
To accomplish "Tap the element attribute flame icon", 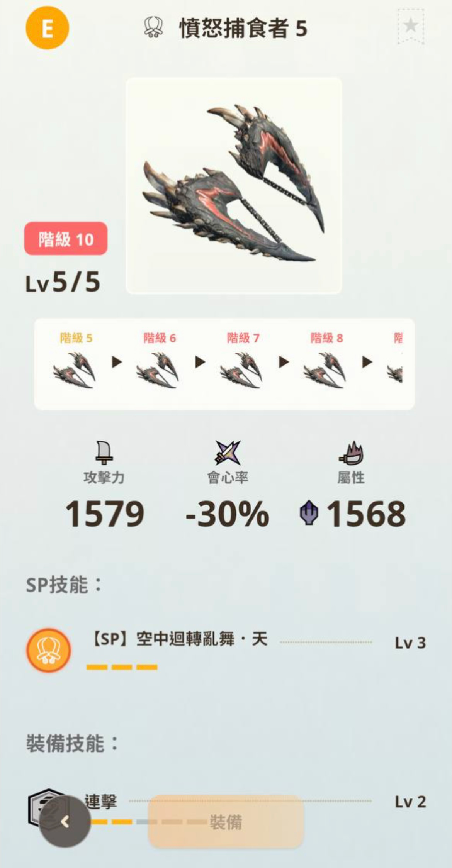I will click(351, 453).
